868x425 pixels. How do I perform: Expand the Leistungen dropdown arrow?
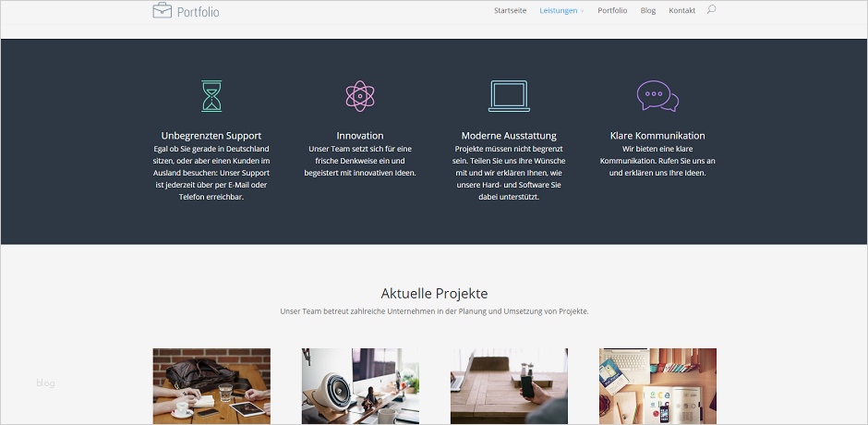pyautogui.click(x=583, y=11)
